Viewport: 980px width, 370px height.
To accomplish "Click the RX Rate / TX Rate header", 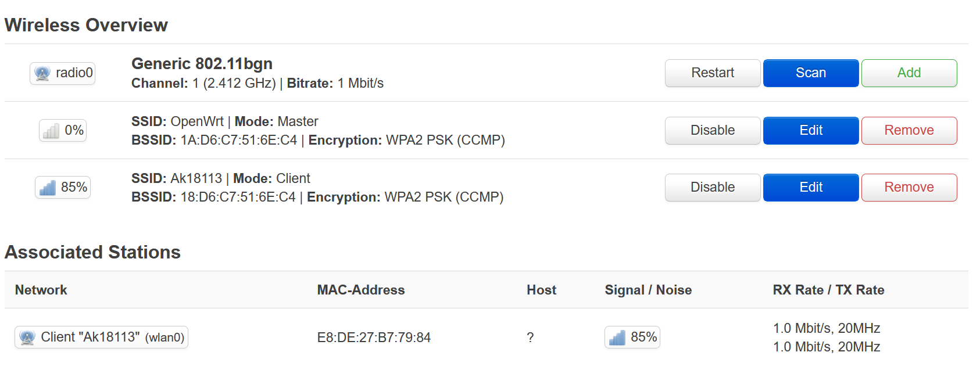I will click(828, 290).
